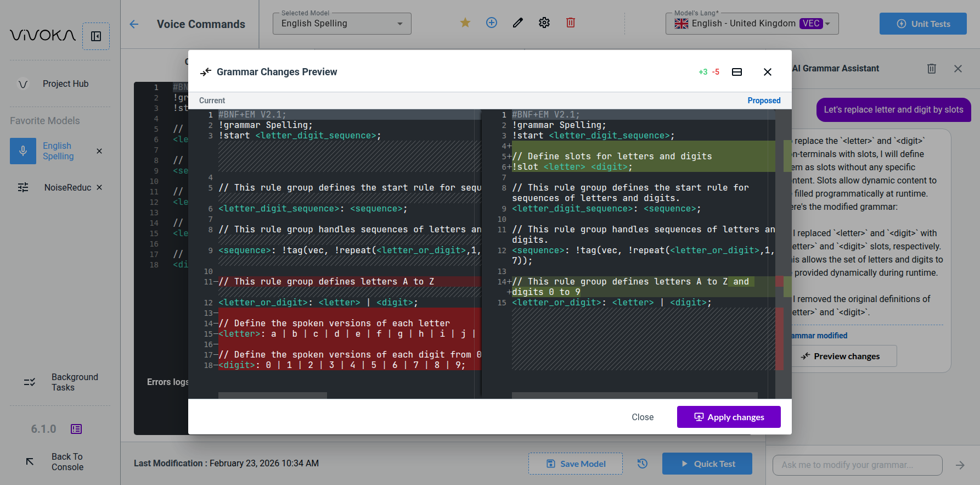Open the Selected Model dropdown

pos(342,24)
